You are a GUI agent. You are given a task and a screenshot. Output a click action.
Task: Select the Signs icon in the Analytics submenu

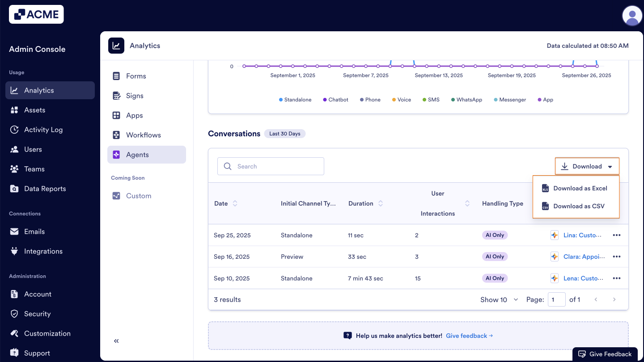coord(116,96)
